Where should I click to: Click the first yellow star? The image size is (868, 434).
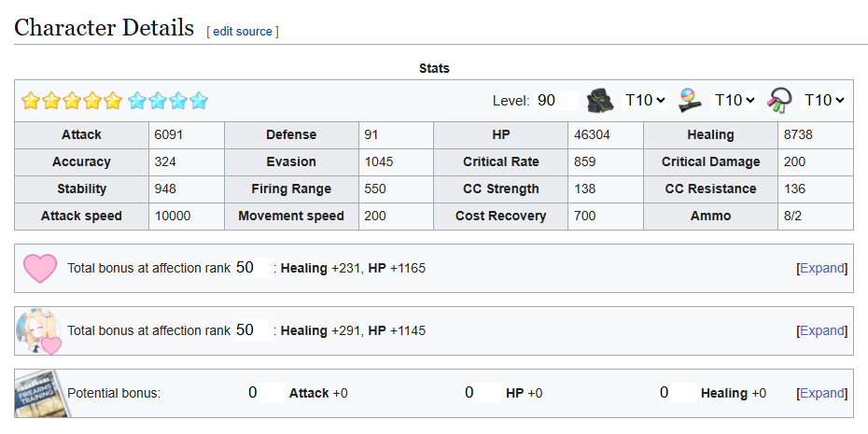31,101
